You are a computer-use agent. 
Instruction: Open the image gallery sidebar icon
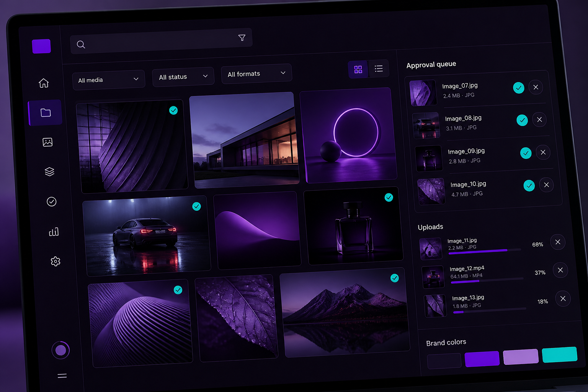pos(47,142)
